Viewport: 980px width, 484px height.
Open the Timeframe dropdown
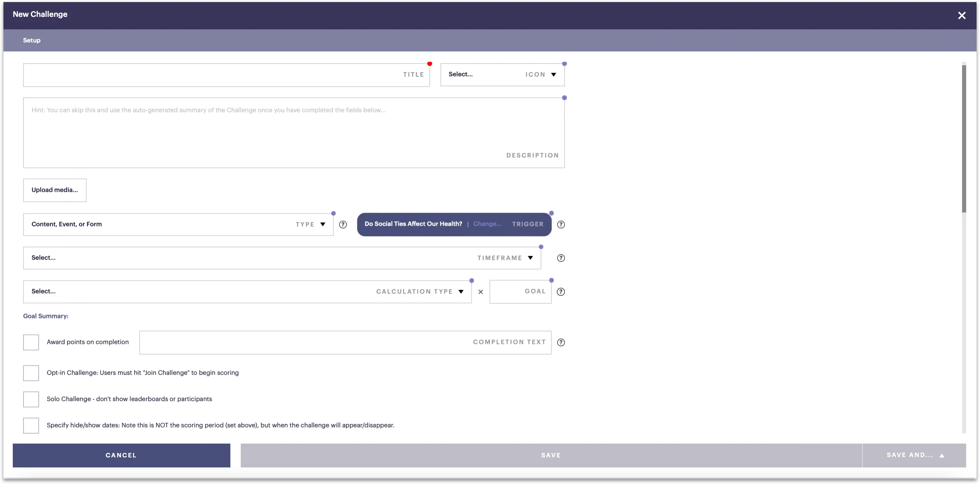(282, 258)
